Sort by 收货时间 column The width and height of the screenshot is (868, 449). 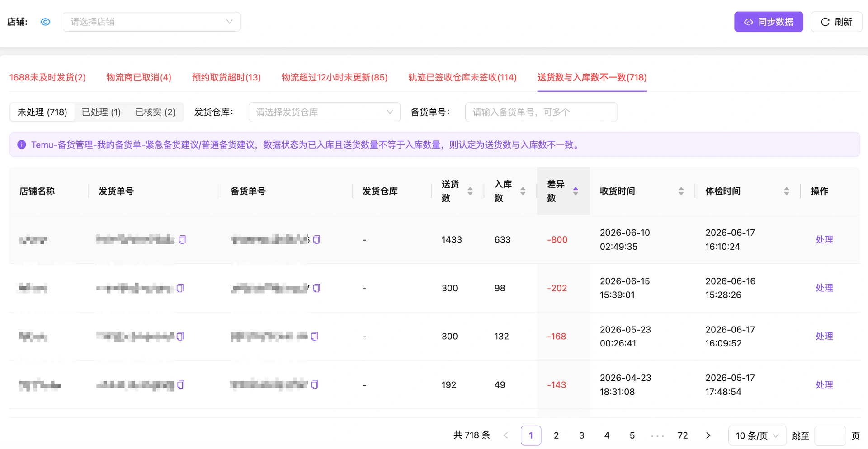pyautogui.click(x=681, y=191)
